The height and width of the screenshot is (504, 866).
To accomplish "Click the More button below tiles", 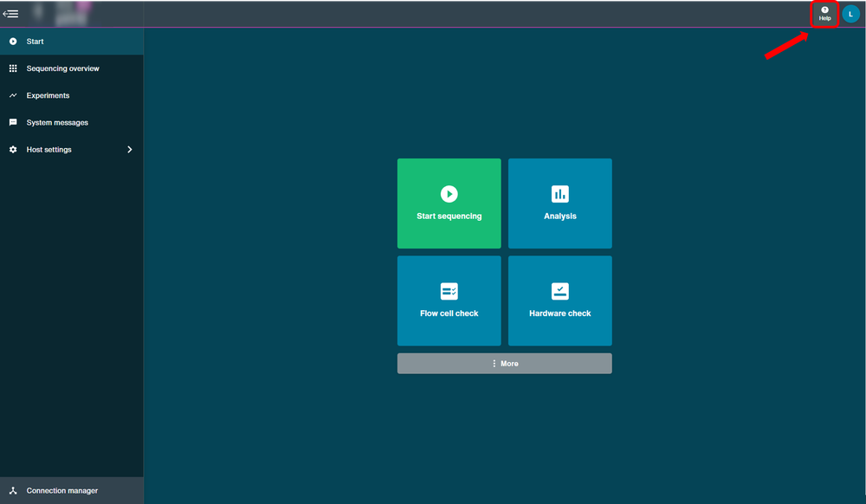I will click(x=504, y=363).
